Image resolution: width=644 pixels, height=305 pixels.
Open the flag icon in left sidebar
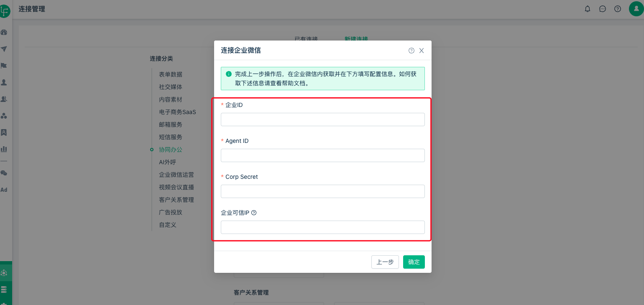[x=4, y=66]
